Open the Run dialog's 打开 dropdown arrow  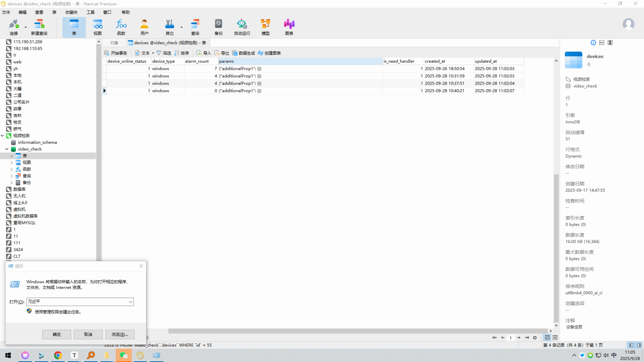pos(131,302)
